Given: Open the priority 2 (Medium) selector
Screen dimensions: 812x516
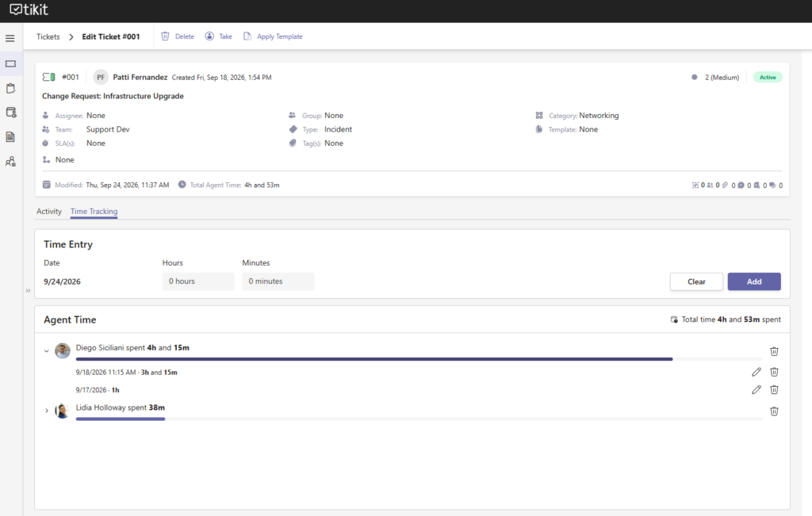Looking at the screenshot, I should (715, 77).
